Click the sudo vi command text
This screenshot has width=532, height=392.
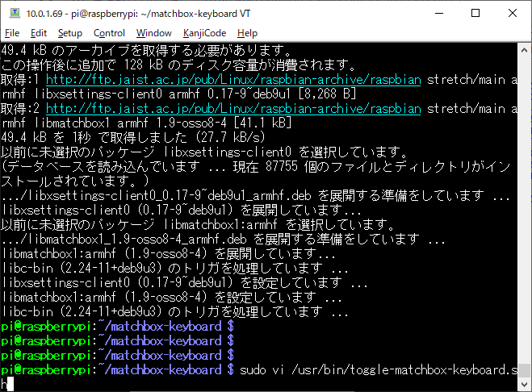[379, 370]
